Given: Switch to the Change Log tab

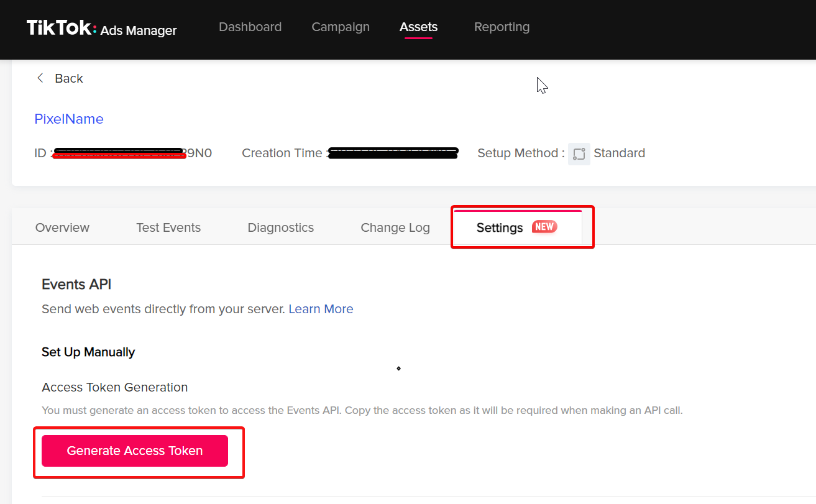Looking at the screenshot, I should [395, 227].
